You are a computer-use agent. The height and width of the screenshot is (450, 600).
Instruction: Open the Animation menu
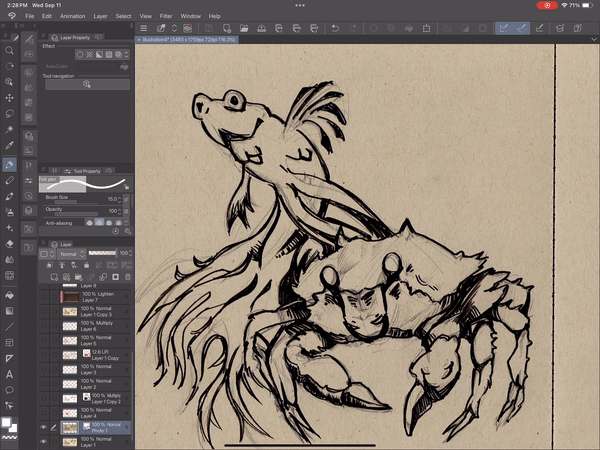(72, 16)
